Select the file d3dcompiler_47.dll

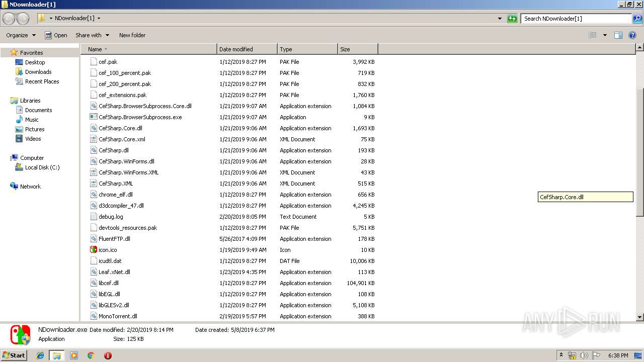pos(121,206)
